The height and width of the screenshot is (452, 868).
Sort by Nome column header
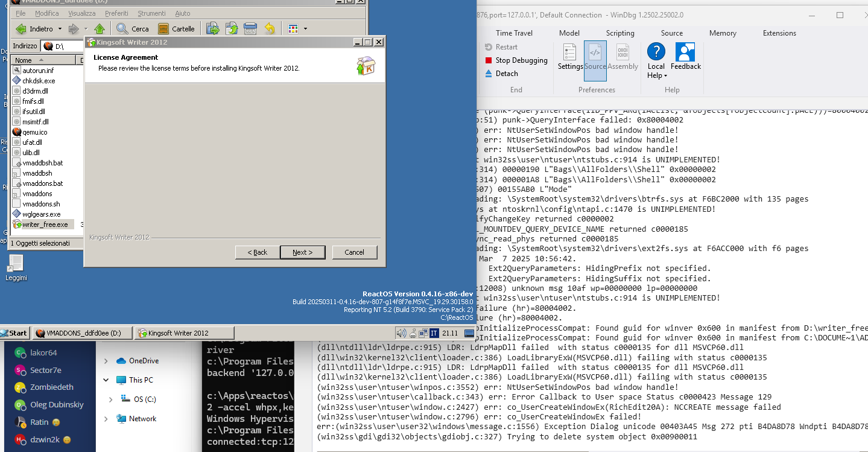45,60
